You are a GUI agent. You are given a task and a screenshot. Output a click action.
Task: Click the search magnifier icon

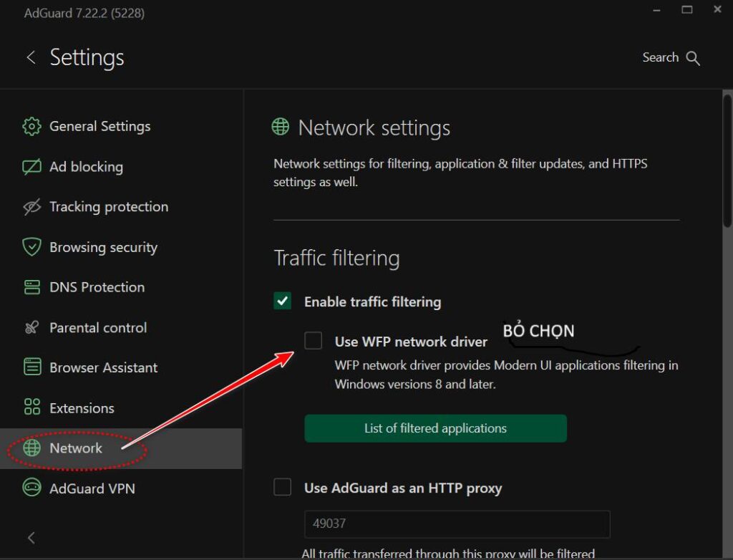coord(692,58)
